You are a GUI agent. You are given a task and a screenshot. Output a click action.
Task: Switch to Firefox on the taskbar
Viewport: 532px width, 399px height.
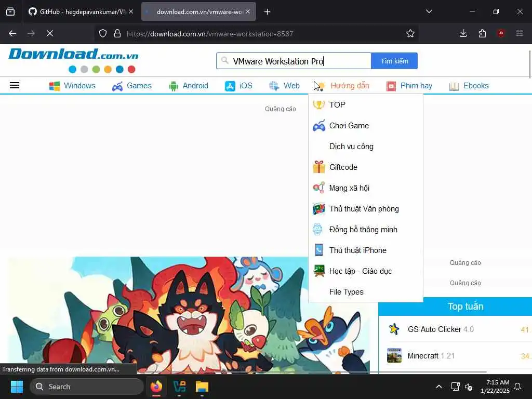(x=156, y=387)
